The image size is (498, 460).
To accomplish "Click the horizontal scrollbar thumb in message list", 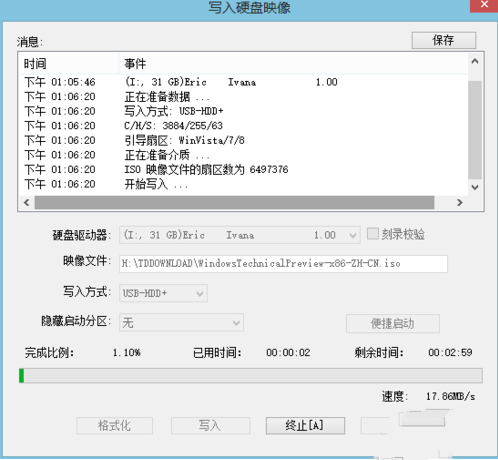I will 235,202.
